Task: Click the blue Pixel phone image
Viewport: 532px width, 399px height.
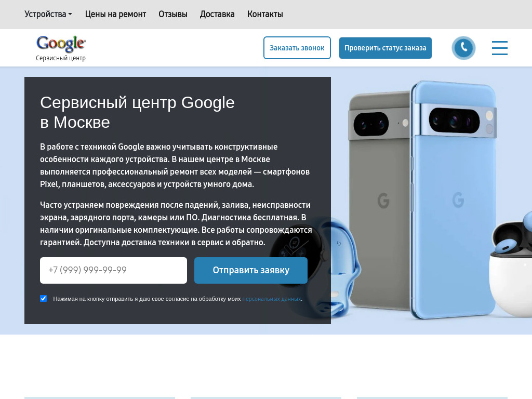Action: coord(454,200)
